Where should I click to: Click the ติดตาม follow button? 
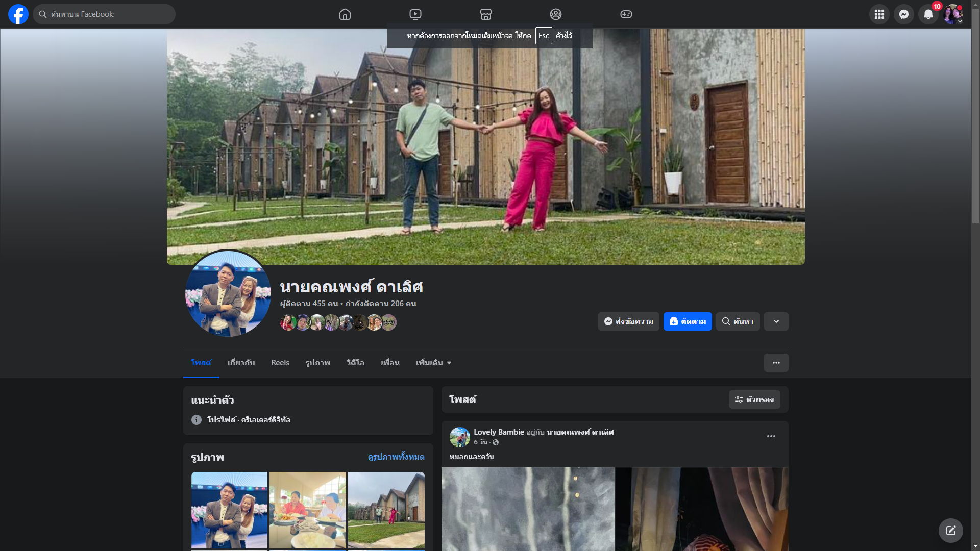[687, 321]
